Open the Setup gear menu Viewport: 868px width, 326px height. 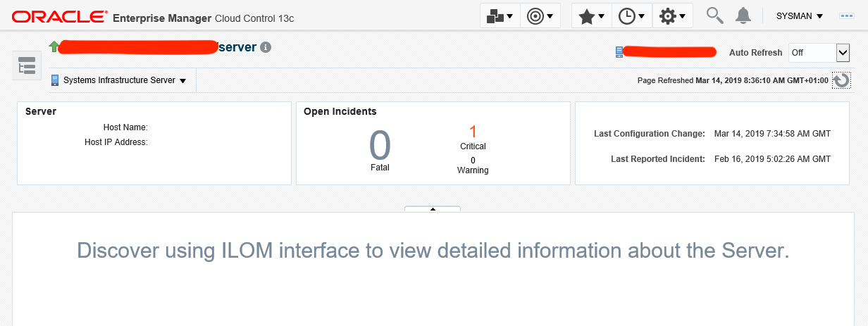coord(672,15)
